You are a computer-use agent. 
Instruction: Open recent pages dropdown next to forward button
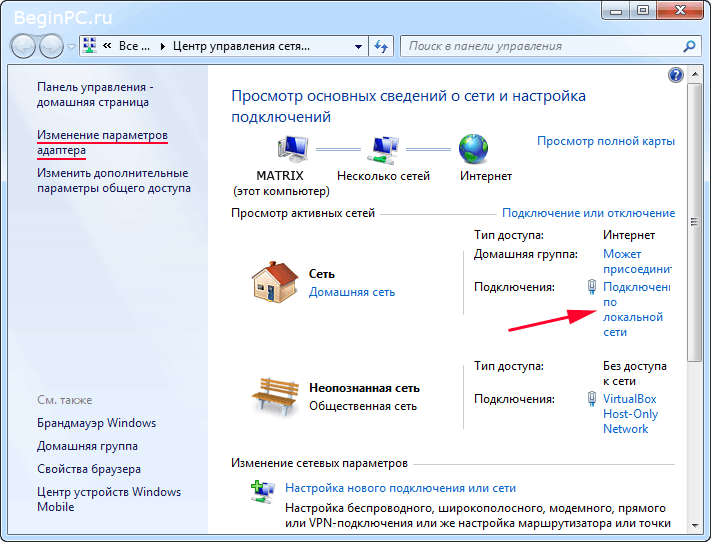71,46
